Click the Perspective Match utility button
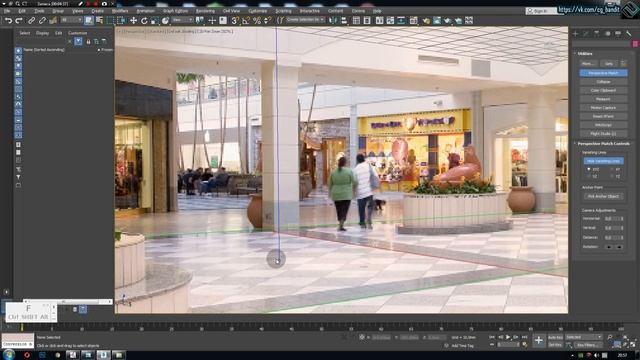Screen dimensions: 640x360 point(603,73)
